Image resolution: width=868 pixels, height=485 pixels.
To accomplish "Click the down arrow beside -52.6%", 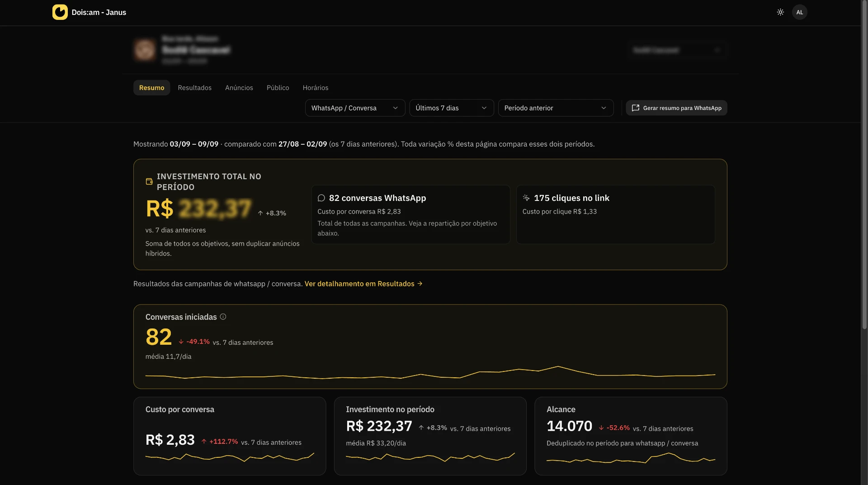I will [x=601, y=428].
